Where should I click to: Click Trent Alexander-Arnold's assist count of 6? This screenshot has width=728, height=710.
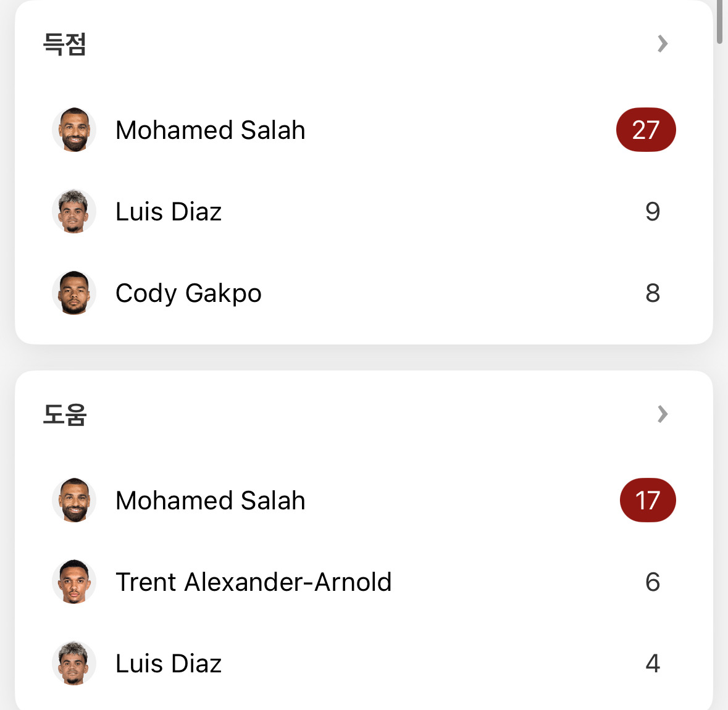pyautogui.click(x=652, y=582)
